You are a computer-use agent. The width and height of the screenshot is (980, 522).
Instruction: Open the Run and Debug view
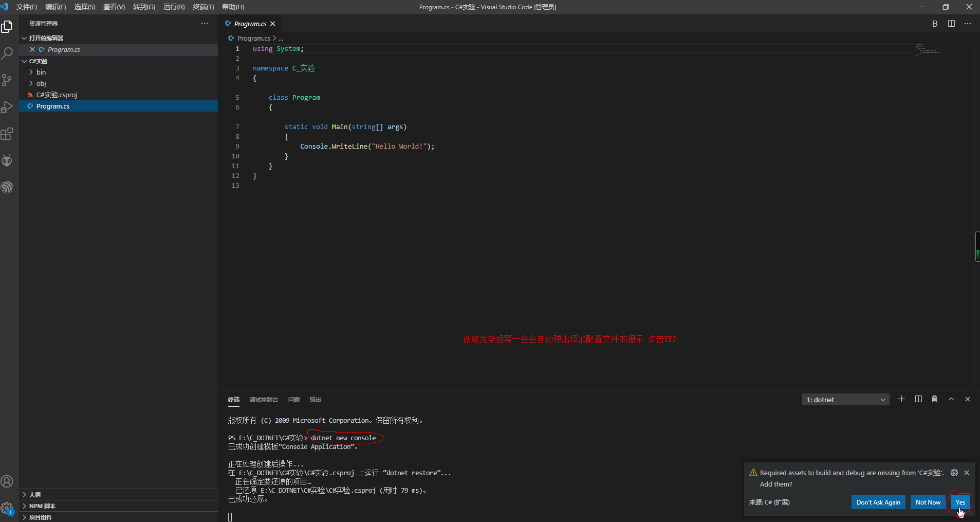(8, 107)
